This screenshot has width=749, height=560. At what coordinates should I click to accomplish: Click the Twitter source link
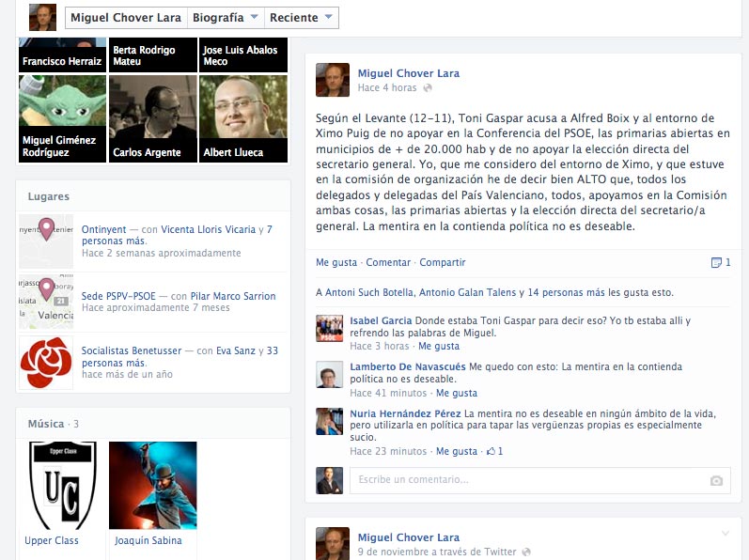tap(500, 552)
